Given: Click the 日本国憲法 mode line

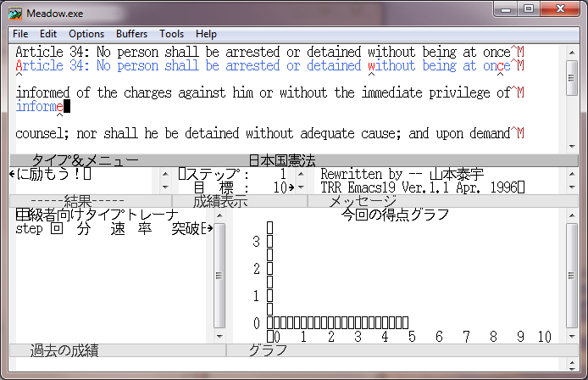Looking at the screenshot, I should pyautogui.click(x=281, y=160).
